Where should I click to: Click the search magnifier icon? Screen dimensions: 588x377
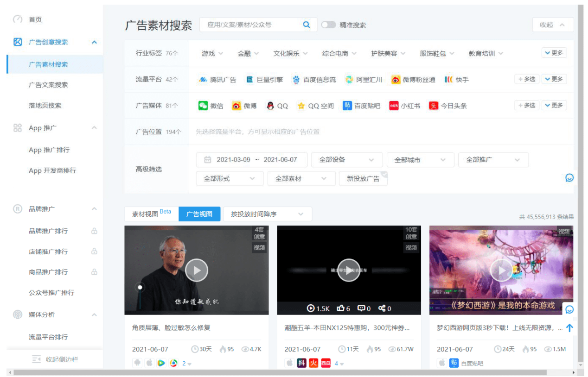click(x=307, y=25)
